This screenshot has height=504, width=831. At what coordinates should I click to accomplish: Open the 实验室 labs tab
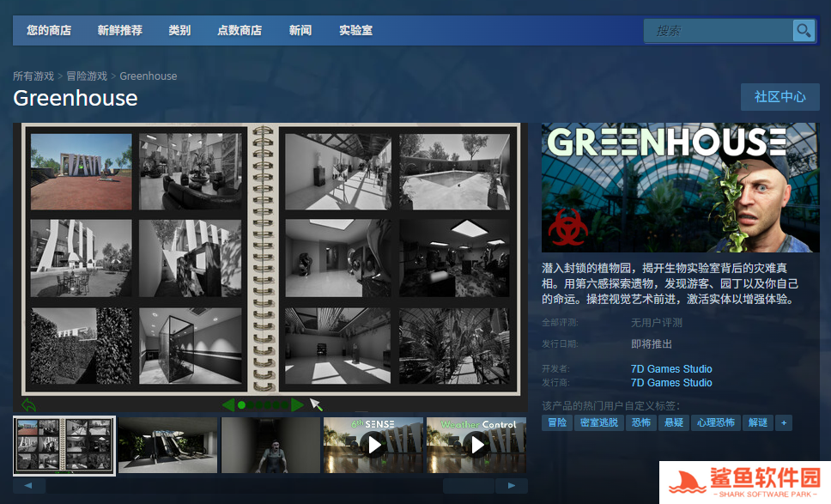pyautogui.click(x=355, y=31)
